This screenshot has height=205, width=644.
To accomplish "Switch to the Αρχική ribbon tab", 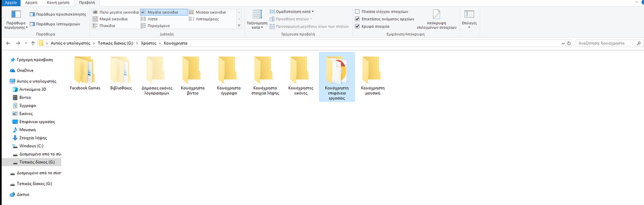I will click(31, 3).
